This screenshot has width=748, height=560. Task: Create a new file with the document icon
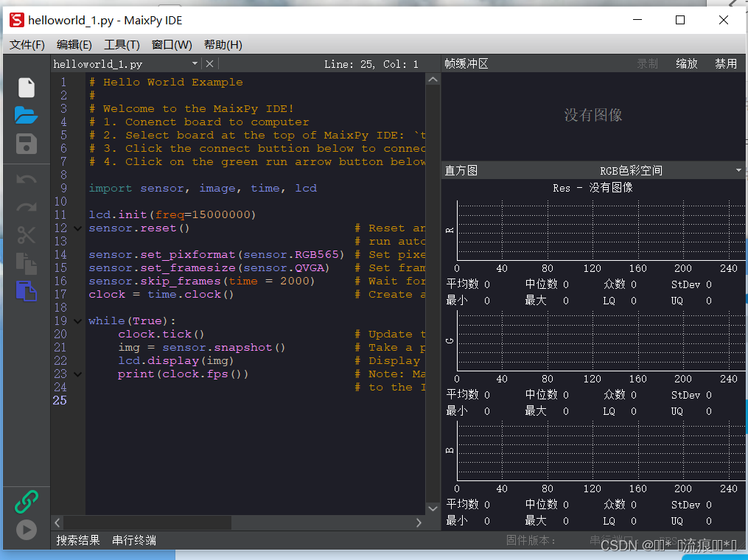pyautogui.click(x=27, y=88)
